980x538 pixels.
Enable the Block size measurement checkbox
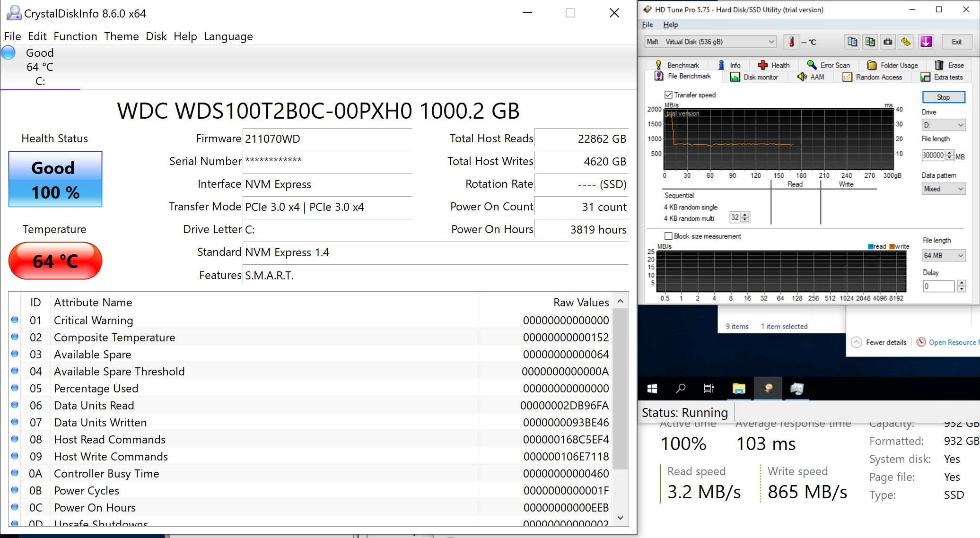(668, 236)
